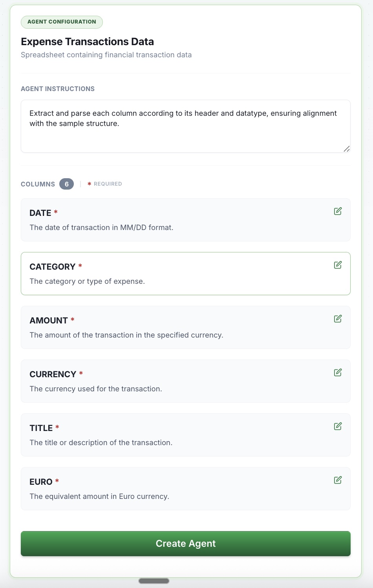
Task: Click the edit icon for CURRENCY column
Action: click(x=338, y=373)
